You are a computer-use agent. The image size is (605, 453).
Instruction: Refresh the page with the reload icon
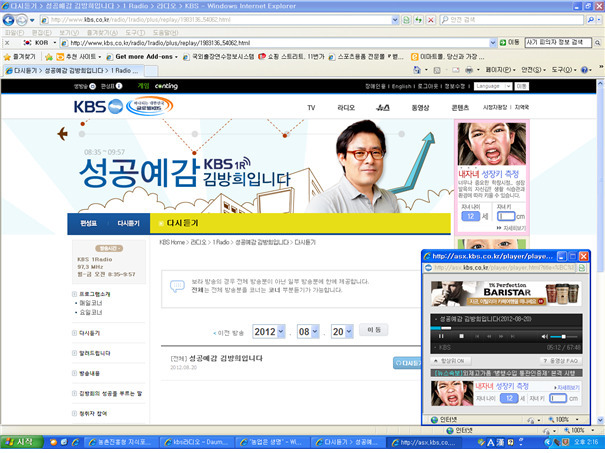click(x=418, y=20)
